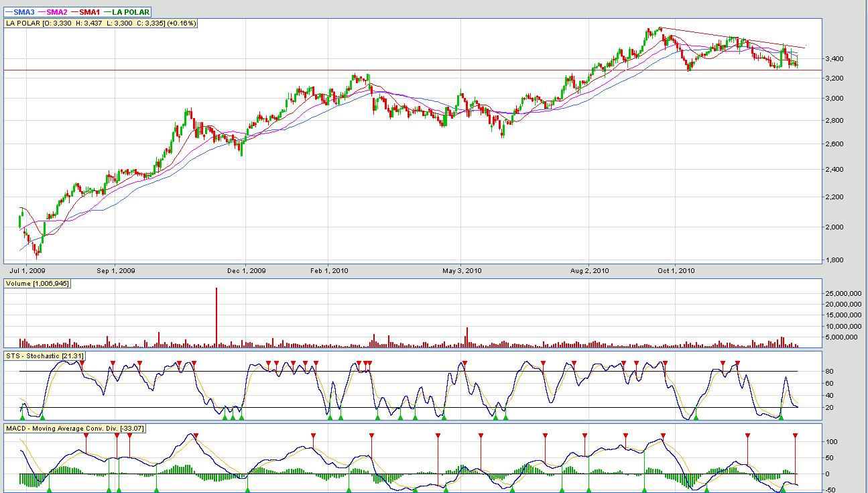868x493 pixels.
Task: Click the first red MACD sell marker
Action: [86, 436]
